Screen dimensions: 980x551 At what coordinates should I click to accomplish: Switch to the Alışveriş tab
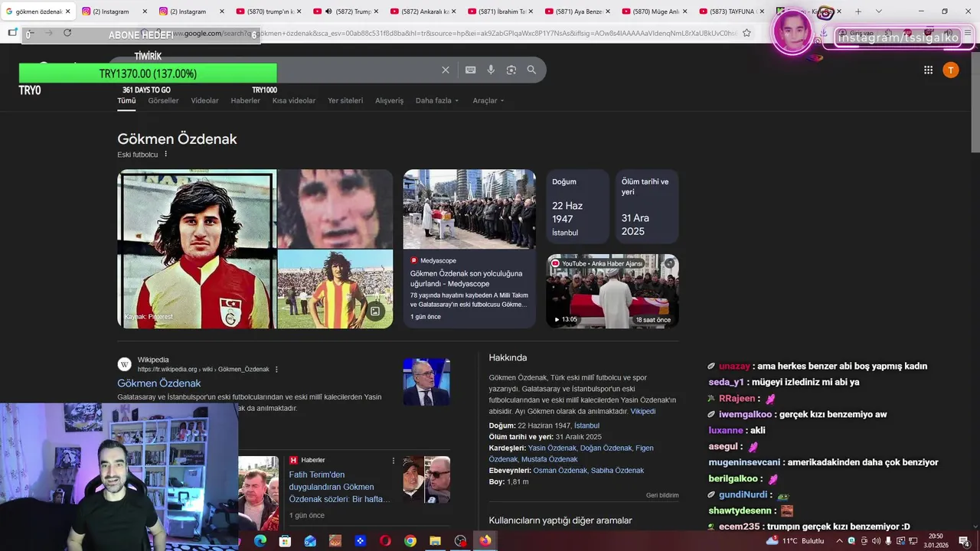(x=389, y=100)
